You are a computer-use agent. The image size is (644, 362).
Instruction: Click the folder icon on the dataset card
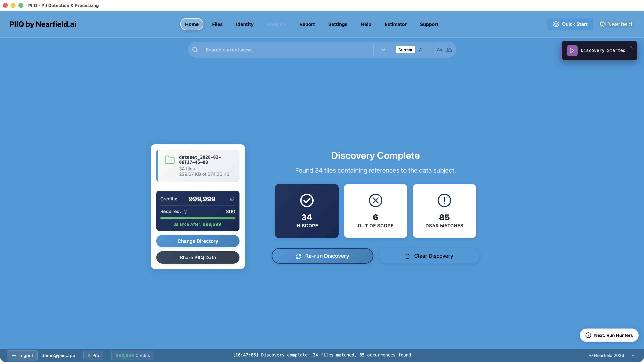click(170, 160)
